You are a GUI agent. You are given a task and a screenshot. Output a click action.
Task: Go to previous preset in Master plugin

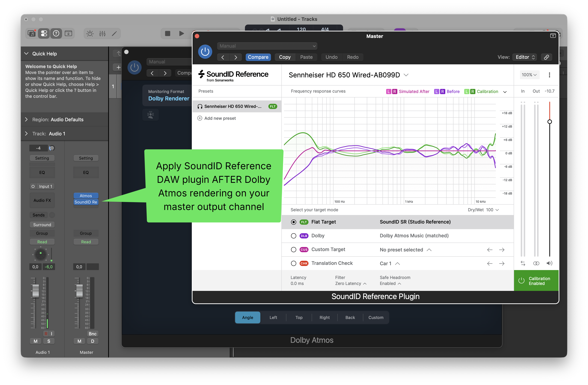point(223,57)
